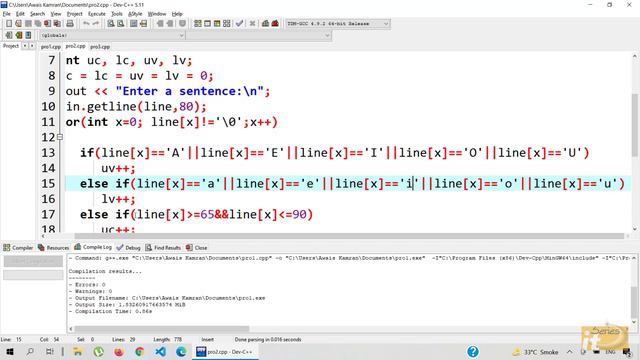Open the compiler selection TDM-GCC dropdown
The height and width of the screenshot is (360, 640).
point(338,24)
